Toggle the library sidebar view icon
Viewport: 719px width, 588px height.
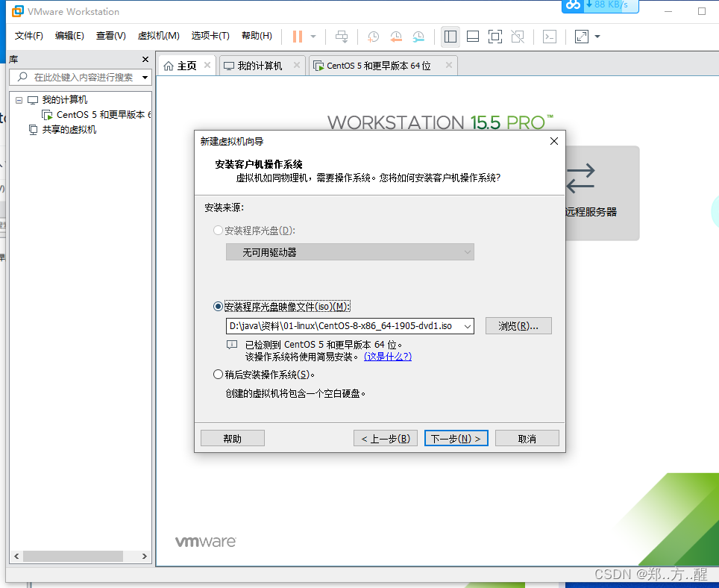[450, 37]
